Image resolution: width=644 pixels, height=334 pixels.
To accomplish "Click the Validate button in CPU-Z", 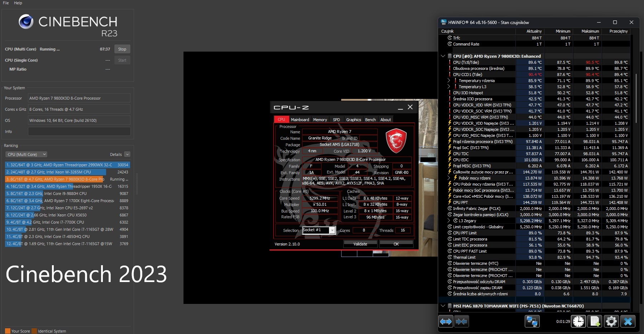I will [360, 244].
